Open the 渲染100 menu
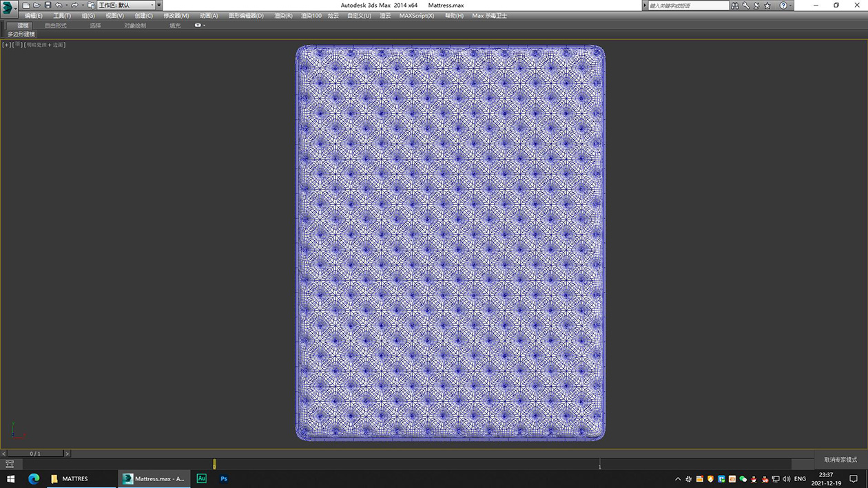Viewport: 868px width, 488px height. coord(311,16)
